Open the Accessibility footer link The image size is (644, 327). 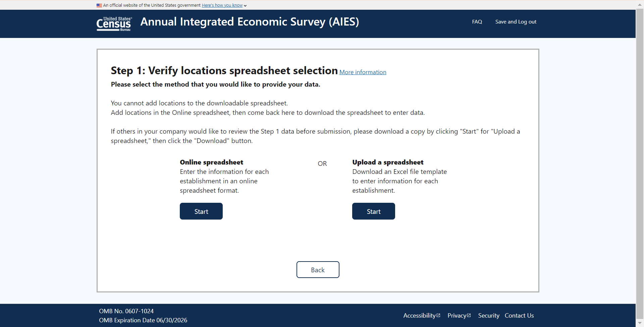coord(419,316)
